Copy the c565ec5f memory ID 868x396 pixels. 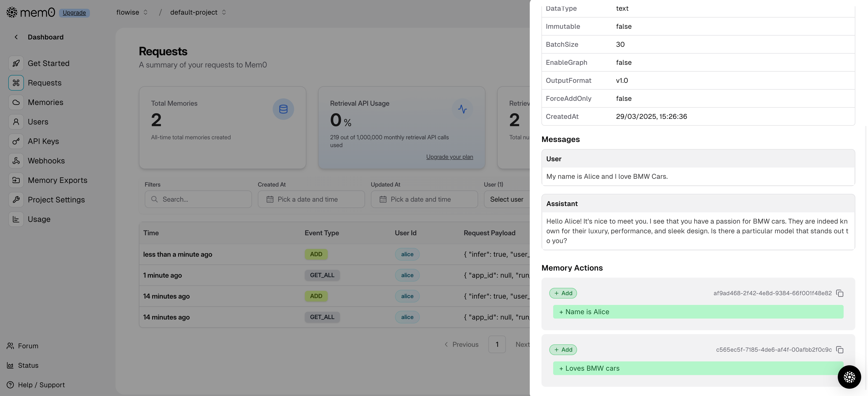point(840,350)
